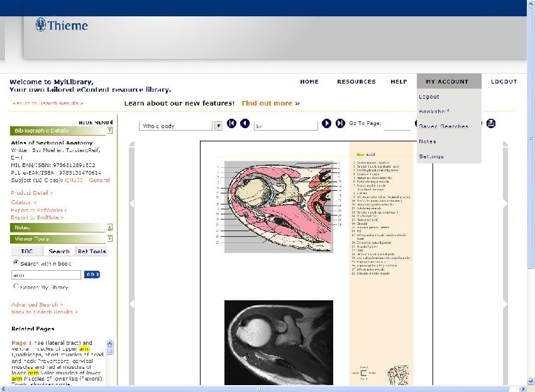535x392 pixels.
Task: Click the upper left page-turn arrow strip
Action: click(x=131, y=204)
